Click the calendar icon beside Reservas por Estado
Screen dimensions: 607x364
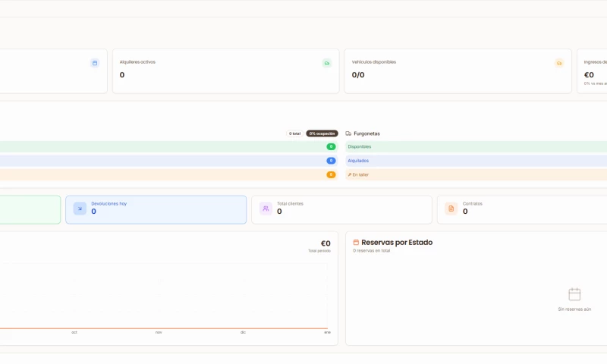pyautogui.click(x=356, y=243)
